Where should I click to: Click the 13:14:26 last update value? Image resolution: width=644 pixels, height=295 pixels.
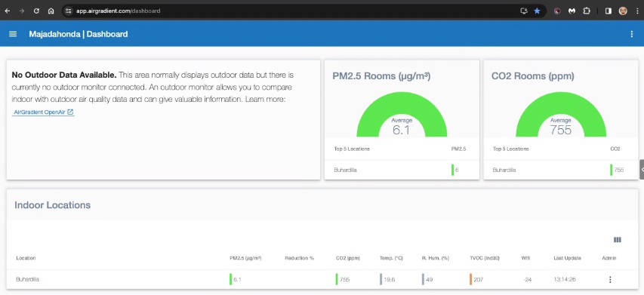point(564,279)
